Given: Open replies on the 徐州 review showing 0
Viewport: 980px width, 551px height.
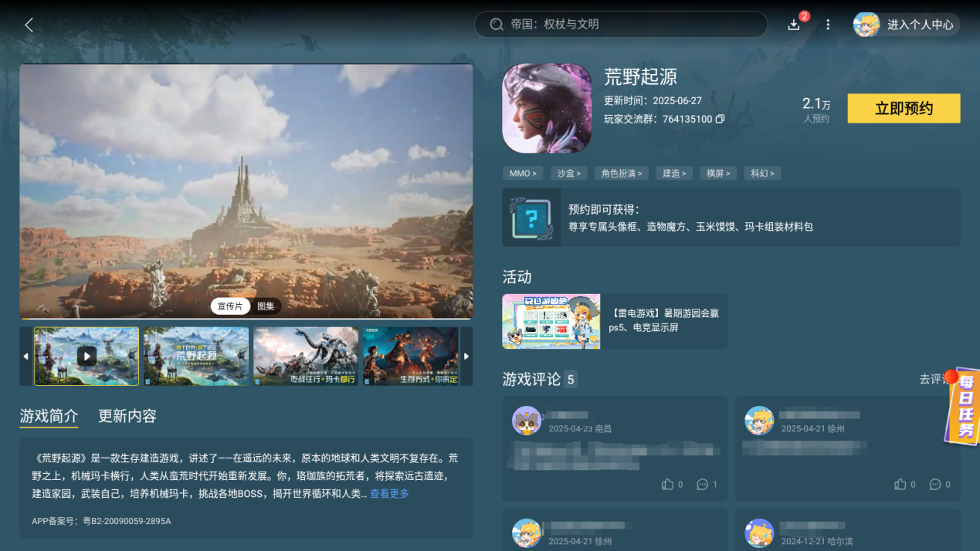Looking at the screenshot, I should click(x=935, y=484).
